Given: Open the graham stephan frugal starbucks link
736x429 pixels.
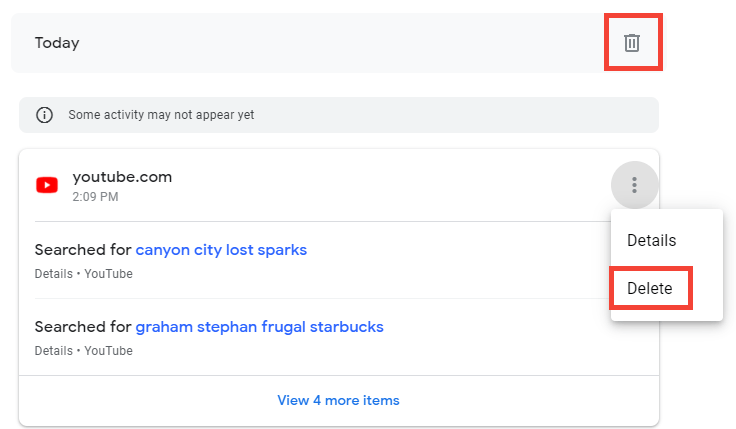Looking at the screenshot, I should coord(259,327).
